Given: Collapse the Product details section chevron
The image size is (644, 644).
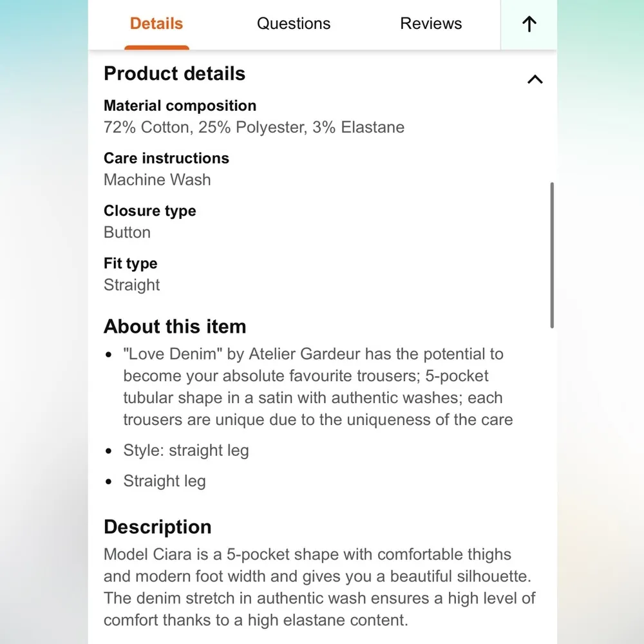Looking at the screenshot, I should [535, 79].
